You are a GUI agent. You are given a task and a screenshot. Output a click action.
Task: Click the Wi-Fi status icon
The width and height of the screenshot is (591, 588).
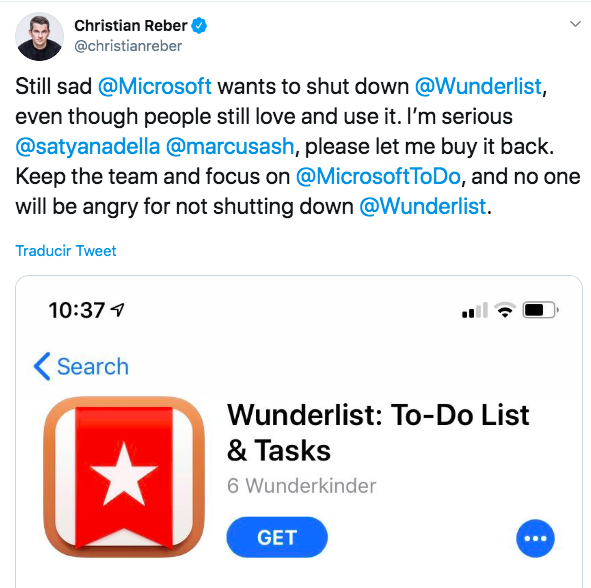(x=505, y=310)
